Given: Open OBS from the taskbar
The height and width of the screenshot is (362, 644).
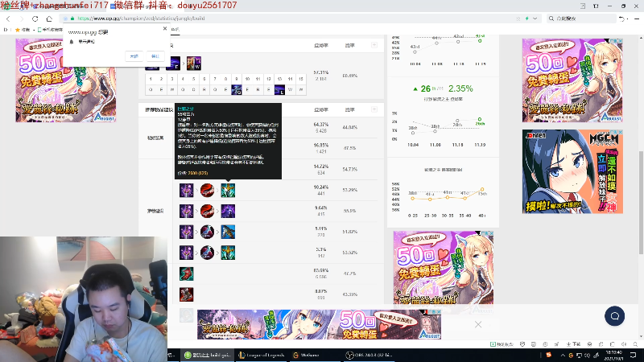Looking at the screenshot, I should (369, 355).
